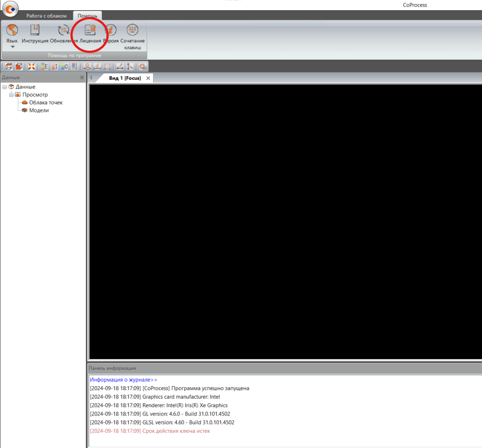Show the Версия version info
The image size is (482, 448).
point(111,34)
